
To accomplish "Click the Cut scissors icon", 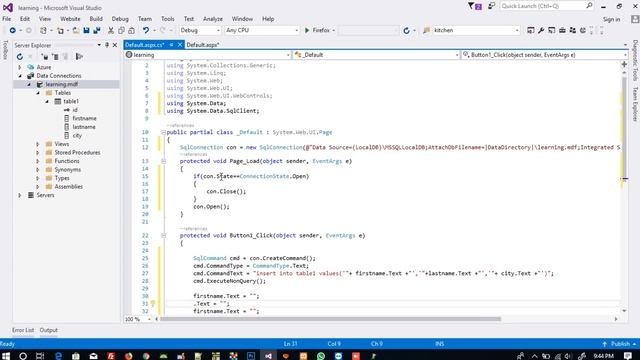I will tap(111, 30).
